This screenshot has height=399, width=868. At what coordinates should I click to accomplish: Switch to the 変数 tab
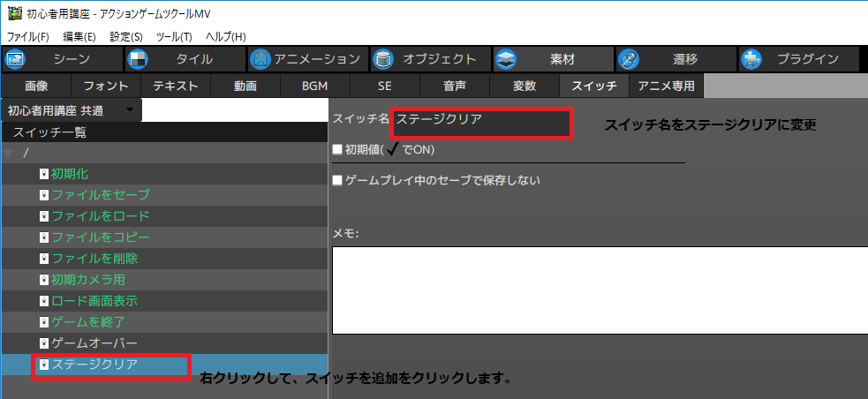[525, 87]
